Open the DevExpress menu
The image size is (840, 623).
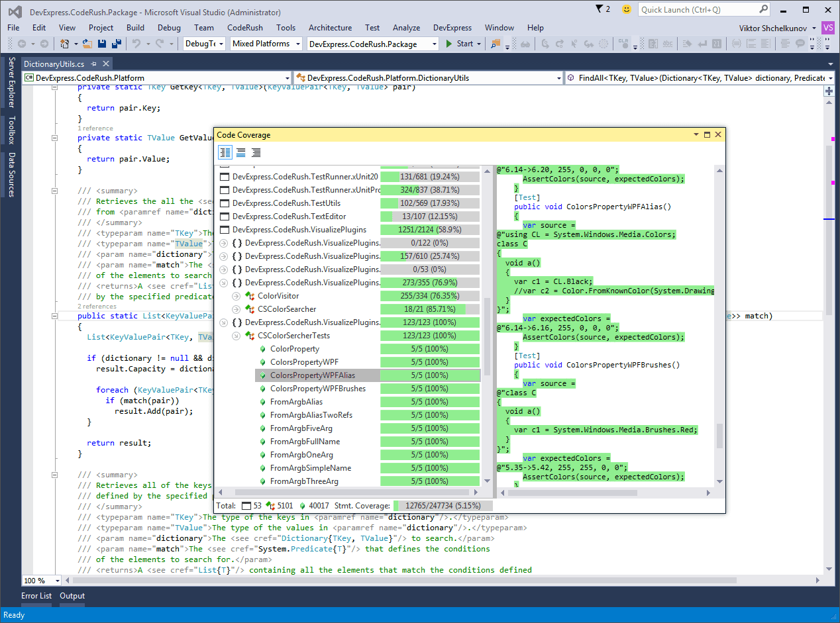(452, 27)
